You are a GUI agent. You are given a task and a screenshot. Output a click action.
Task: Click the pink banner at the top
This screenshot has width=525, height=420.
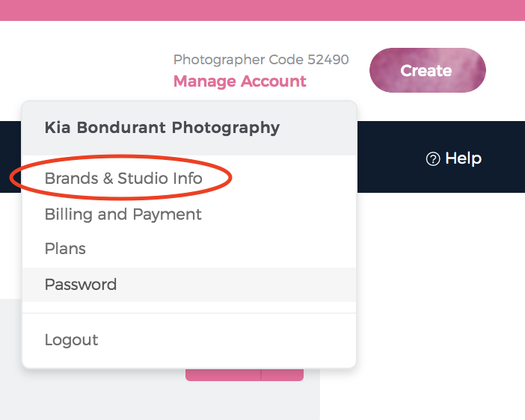[x=262, y=10]
